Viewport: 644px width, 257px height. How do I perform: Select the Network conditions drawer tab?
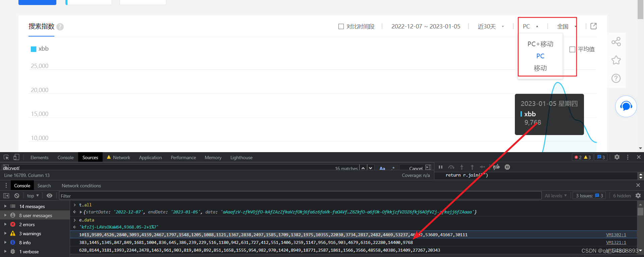coord(81,186)
